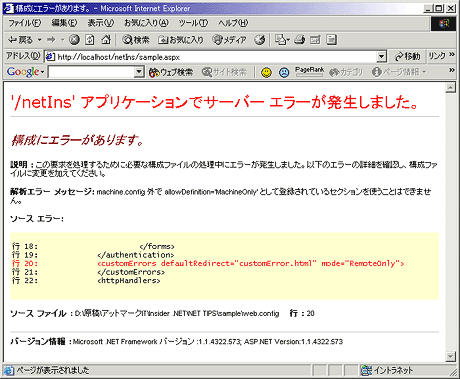Image resolution: width=460 pixels, height=379 pixels.
Task: Vote with the happy smiley face icon
Action: click(x=266, y=72)
